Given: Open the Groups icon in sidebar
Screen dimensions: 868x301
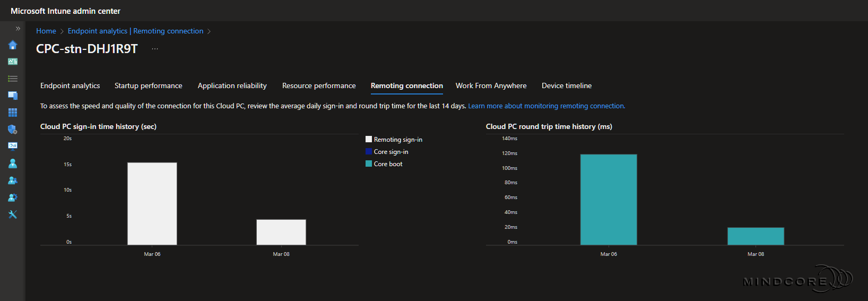Looking at the screenshot, I should point(13,180).
